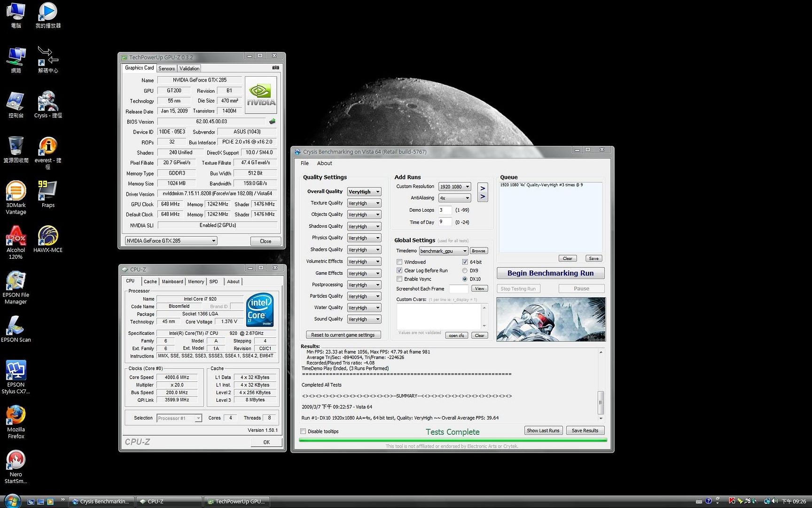Click Begin Benchmarking Run button
Viewport: 812px width, 508px height.
(x=550, y=273)
